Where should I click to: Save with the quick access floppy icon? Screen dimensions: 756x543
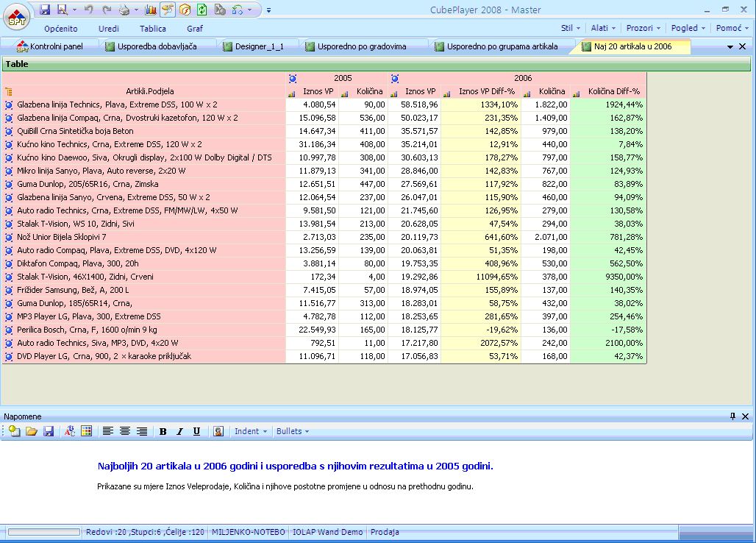[x=45, y=10]
